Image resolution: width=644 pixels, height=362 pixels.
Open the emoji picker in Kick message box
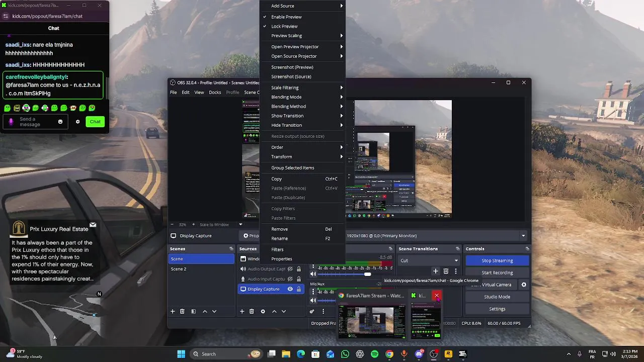pos(60,122)
